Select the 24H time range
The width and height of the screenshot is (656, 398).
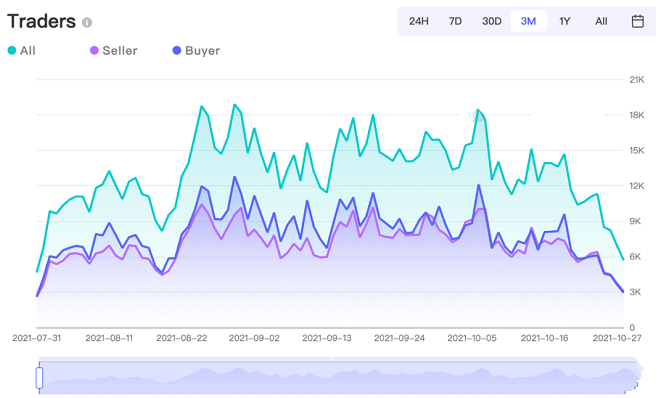419,21
